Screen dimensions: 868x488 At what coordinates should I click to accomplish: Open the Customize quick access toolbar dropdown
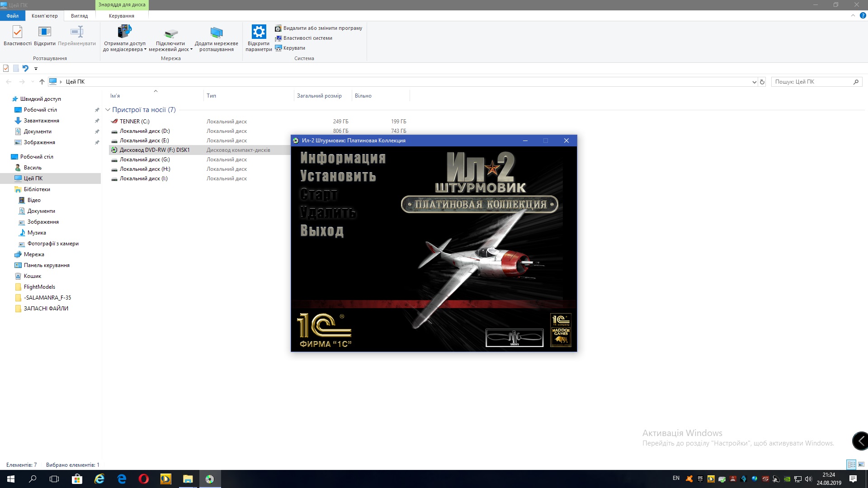coord(36,69)
